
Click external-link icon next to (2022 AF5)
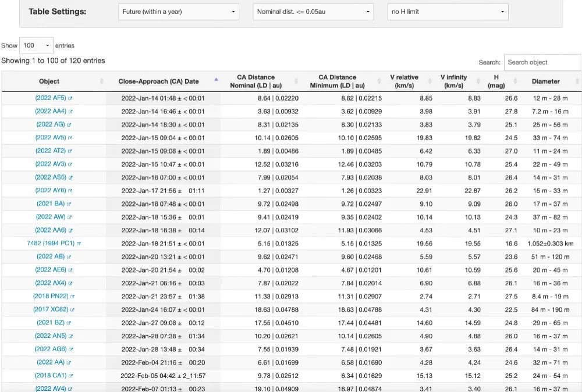[x=71, y=98]
